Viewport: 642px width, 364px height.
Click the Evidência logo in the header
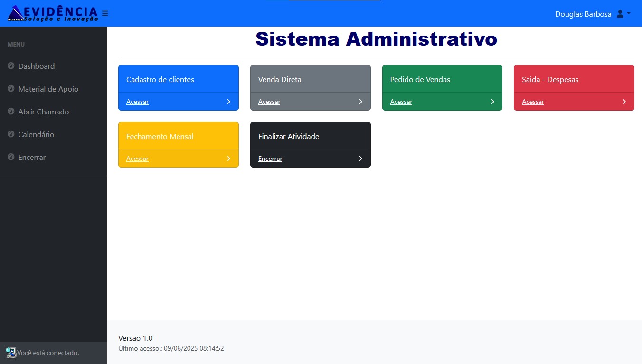tap(52, 13)
